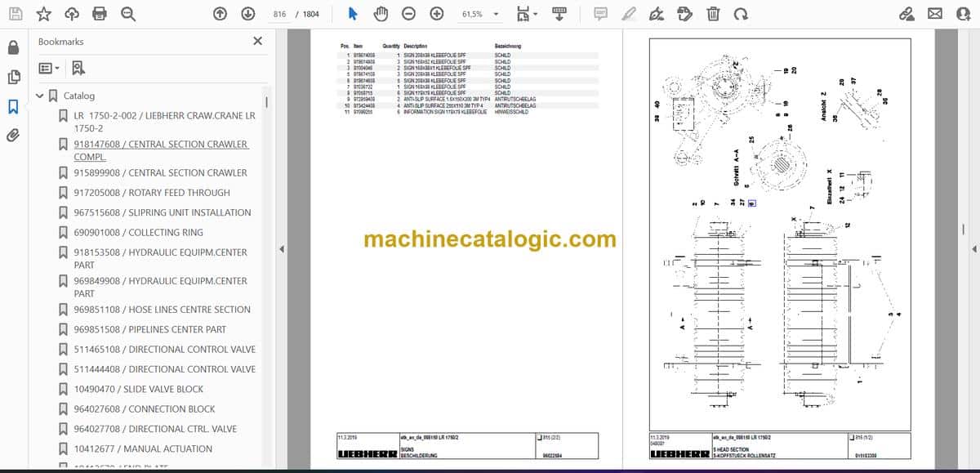This screenshot has width=980, height=473.
Task: Collapse the Catalog bookmark tree
Action: tap(40, 96)
